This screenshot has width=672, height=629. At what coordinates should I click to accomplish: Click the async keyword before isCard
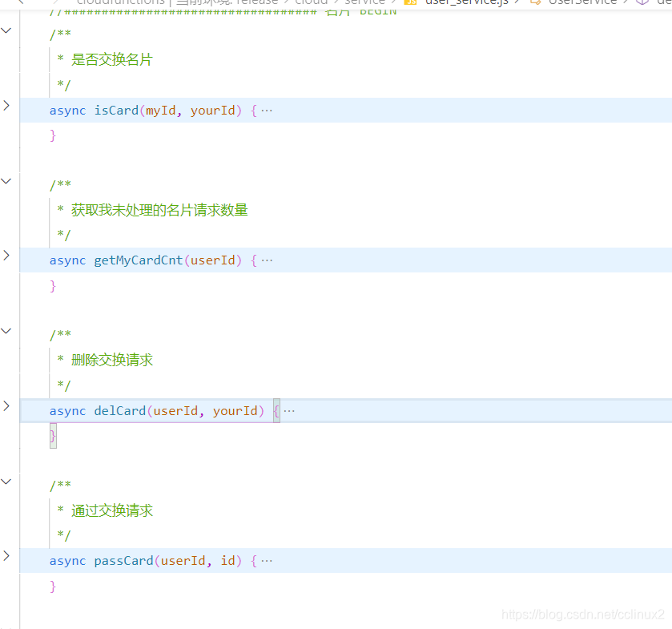(68, 111)
